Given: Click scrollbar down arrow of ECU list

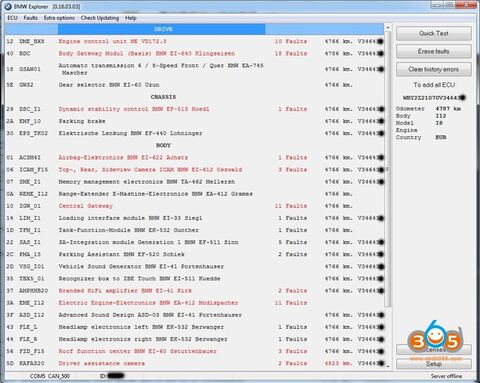Looking at the screenshot, I should click(388, 366).
